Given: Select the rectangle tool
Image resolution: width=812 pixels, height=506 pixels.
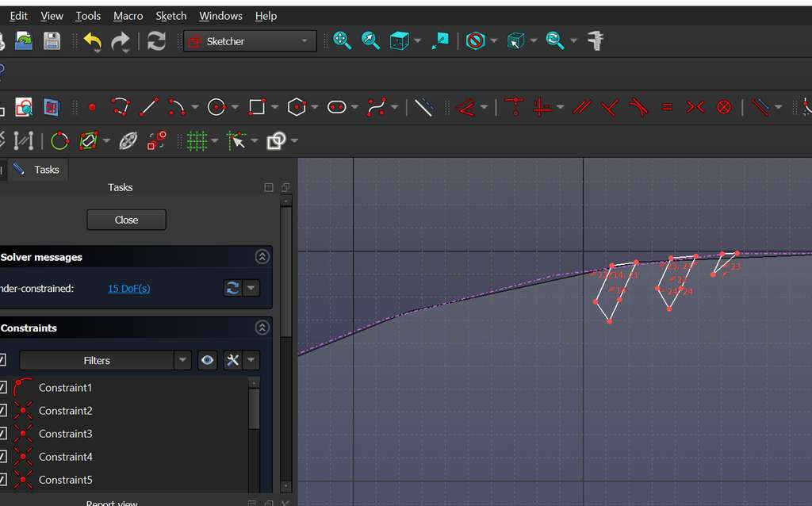Looking at the screenshot, I should click(257, 107).
